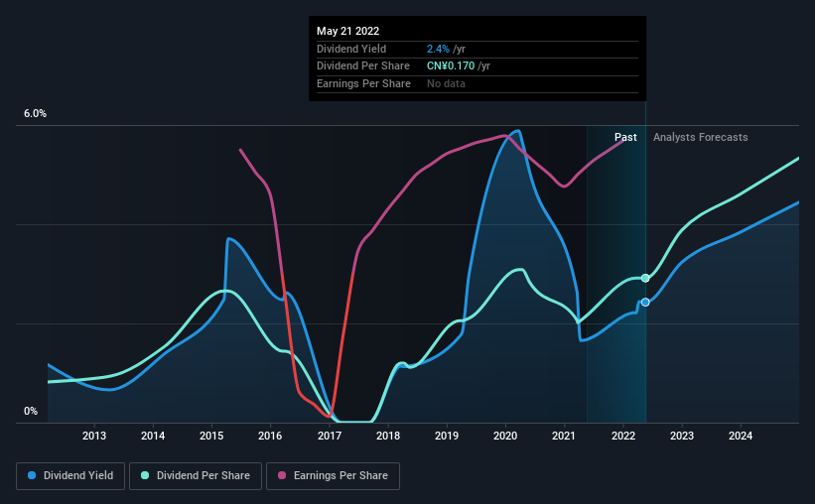Image resolution: width=815 pixels, height=504 pixels.
Task: Click the 2020 x-axis year label
Action: tap(505, 436)
